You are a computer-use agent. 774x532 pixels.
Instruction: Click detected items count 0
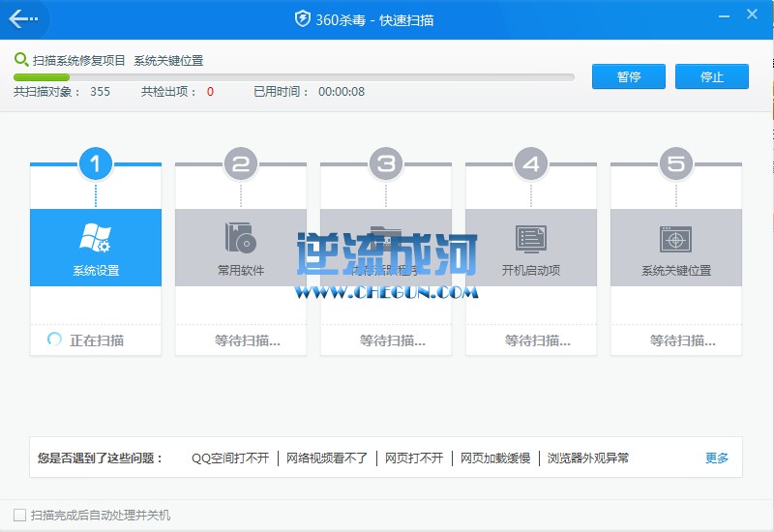point(210,92)
